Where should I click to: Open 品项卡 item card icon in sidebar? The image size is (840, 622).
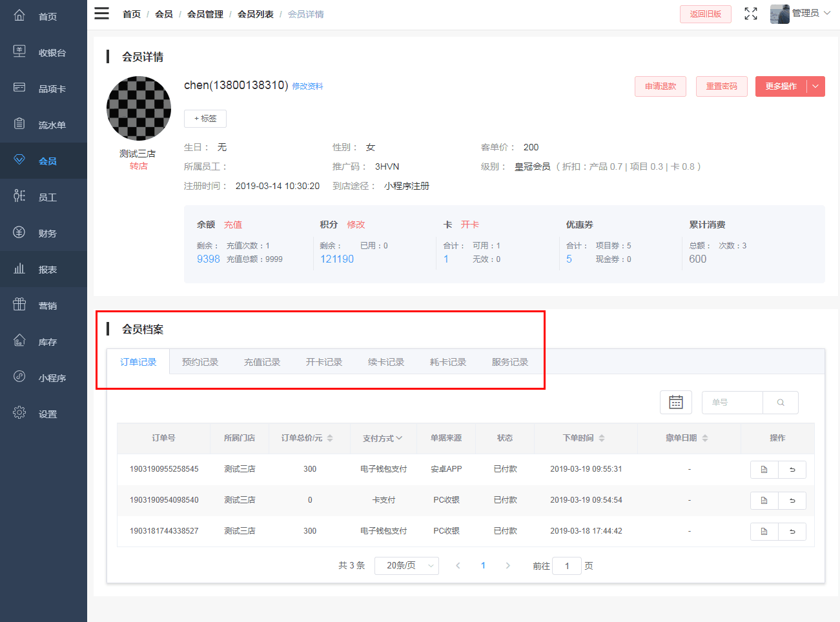point(19,87)
